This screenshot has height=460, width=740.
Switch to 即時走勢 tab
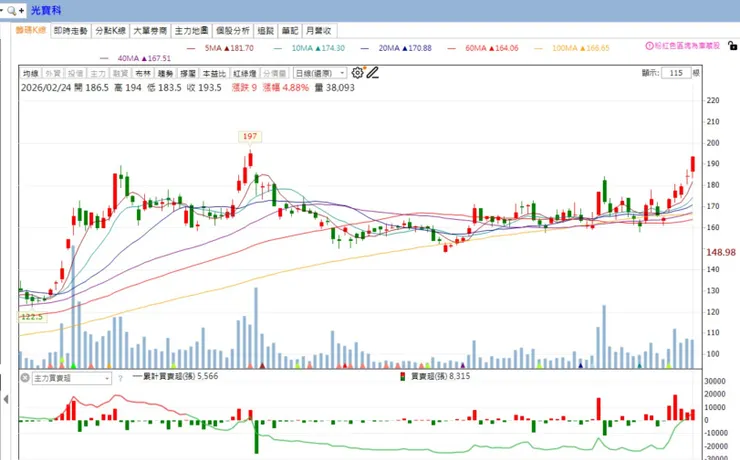coord(71,31)
